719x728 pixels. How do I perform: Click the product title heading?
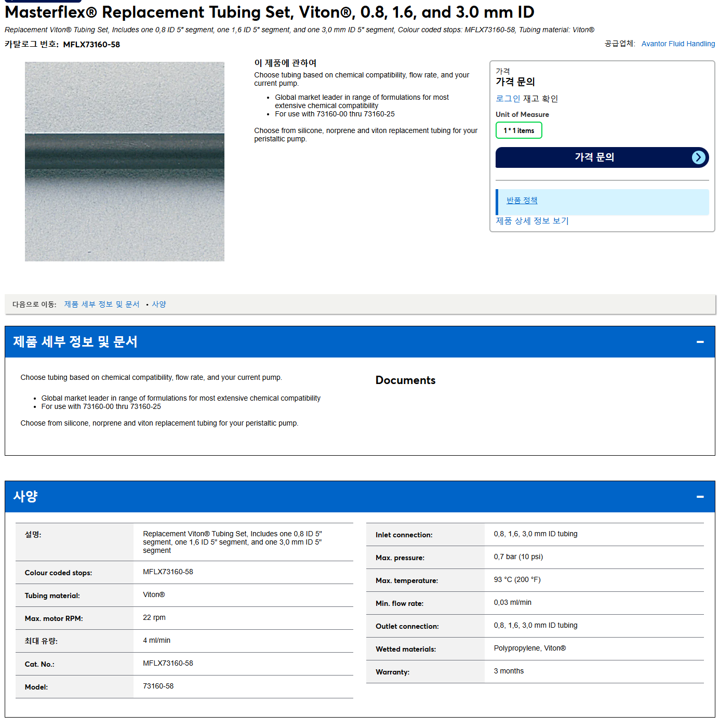coord(270,11)
